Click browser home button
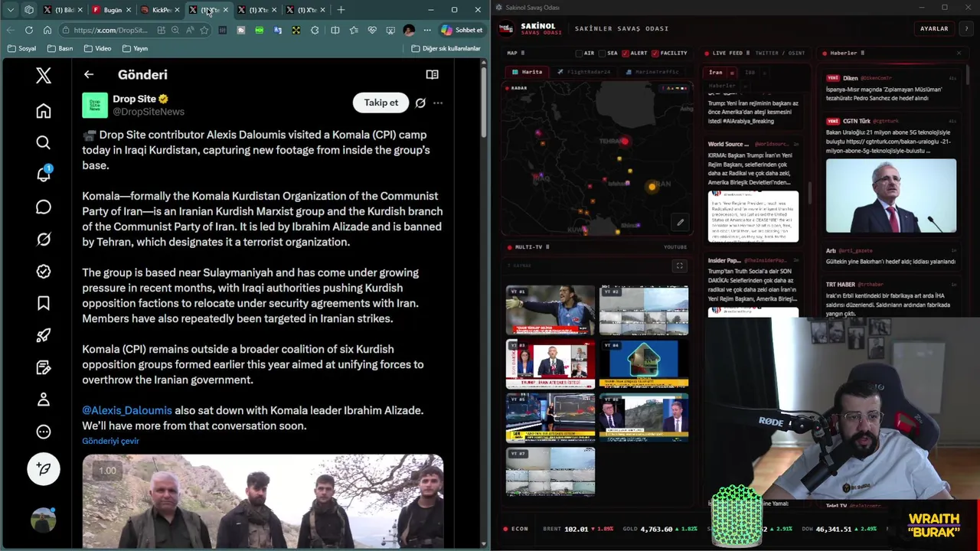Viewport: 980px width, 551px height. pos(47,30)
